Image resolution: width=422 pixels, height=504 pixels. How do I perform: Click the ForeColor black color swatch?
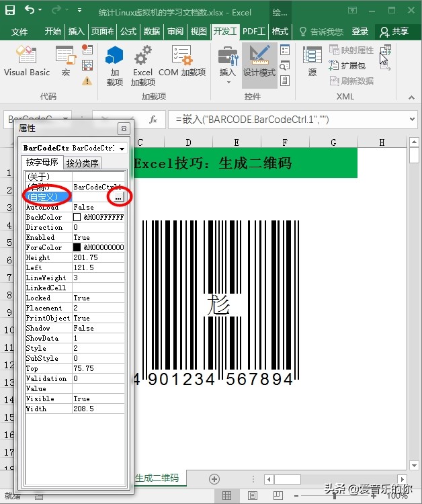[77, 247]
